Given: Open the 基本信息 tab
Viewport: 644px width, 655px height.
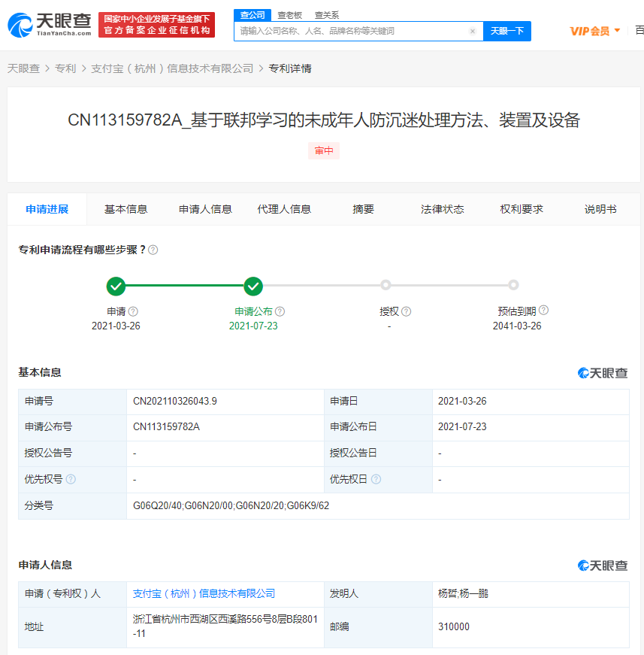Looking at the screenshot, I should click(x=125, y=209).
